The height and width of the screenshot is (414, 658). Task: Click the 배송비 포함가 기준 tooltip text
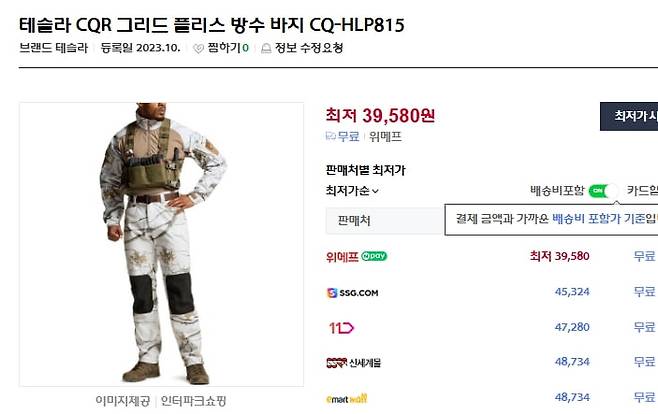603,219
